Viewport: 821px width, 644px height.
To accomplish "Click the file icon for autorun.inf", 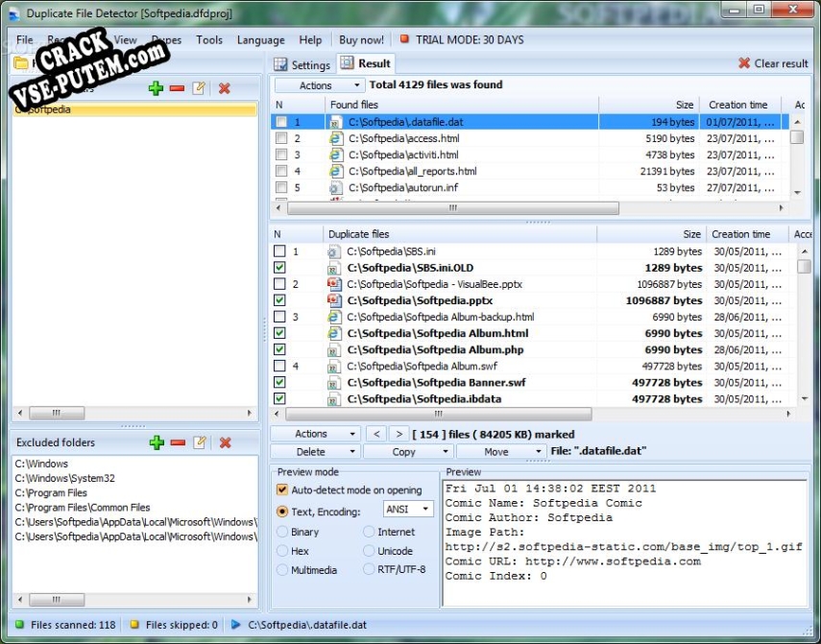I will (336, 188).
